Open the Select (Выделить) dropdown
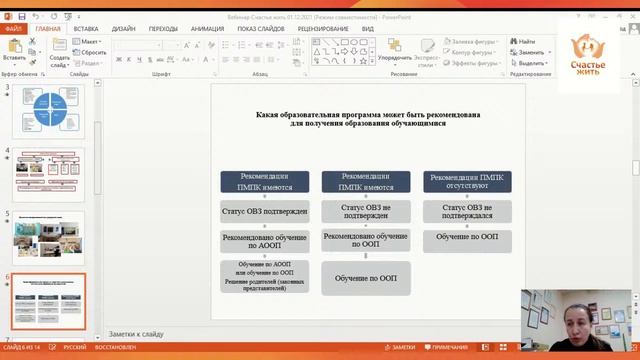The image size is (640, 360). point(529,63)
